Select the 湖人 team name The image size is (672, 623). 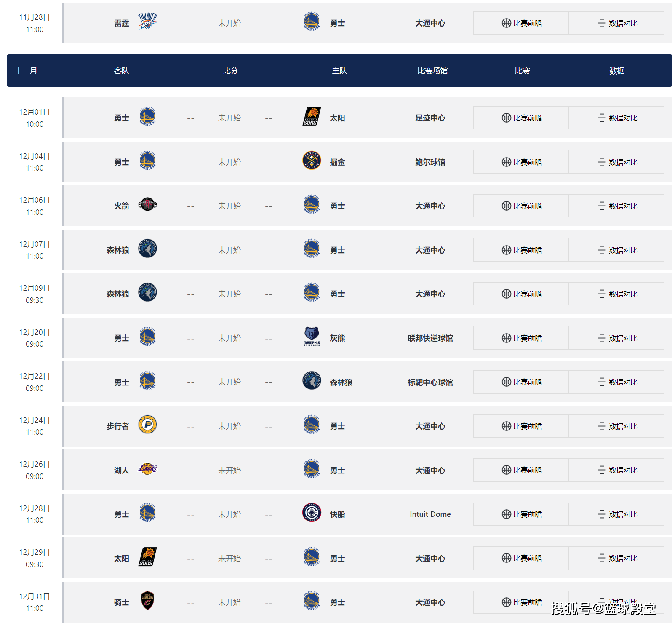click(122, 471)
